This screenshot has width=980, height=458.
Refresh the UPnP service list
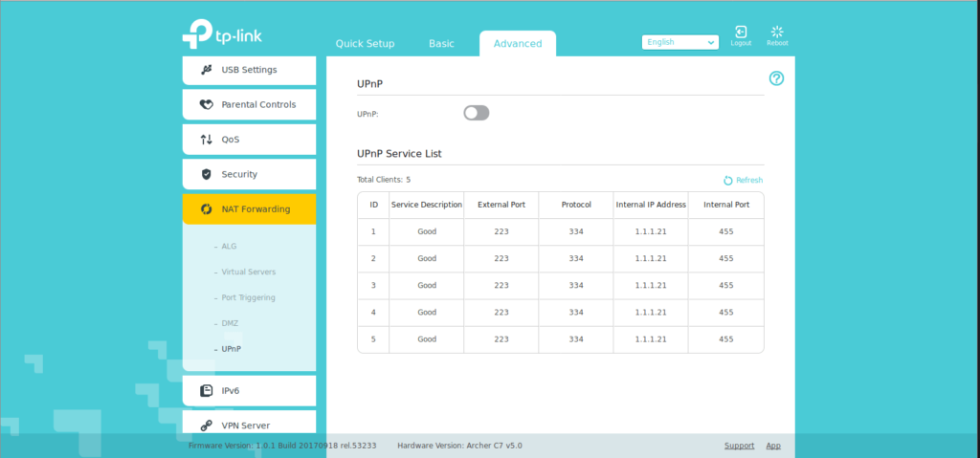[x=743, y=180]
